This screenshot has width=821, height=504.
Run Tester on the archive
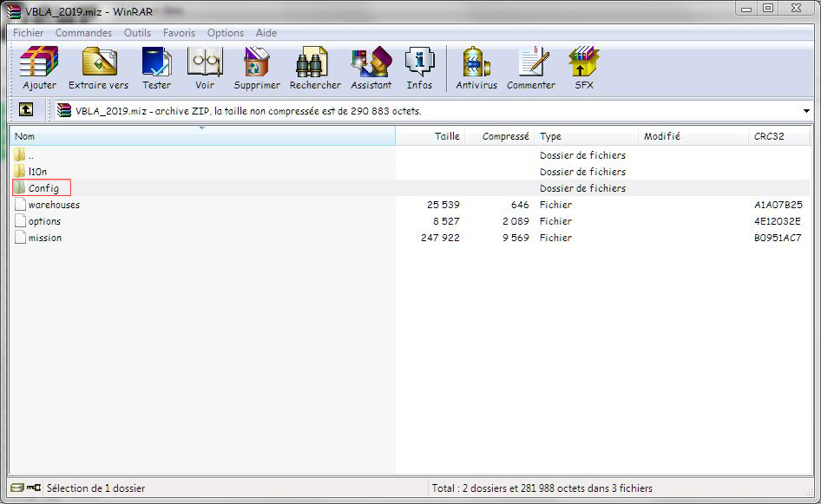156,68
